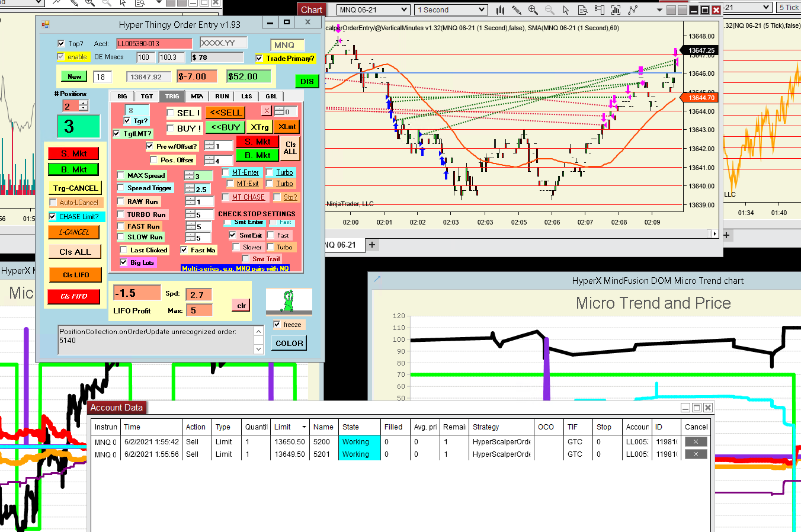Click the Acct field LL005390-013
The width and height of the screenshot is (801, 532).
154,43
